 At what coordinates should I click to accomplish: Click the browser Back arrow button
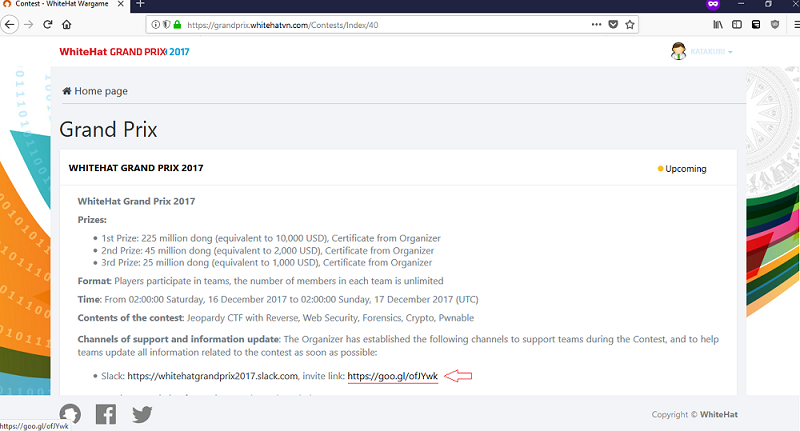pos(10,23)
